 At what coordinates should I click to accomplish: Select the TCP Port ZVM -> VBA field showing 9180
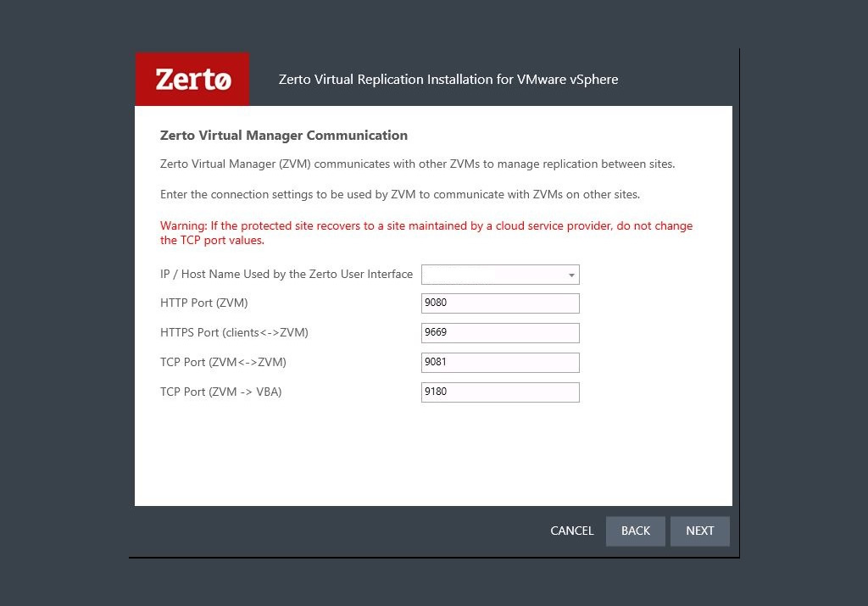point(500,392)
